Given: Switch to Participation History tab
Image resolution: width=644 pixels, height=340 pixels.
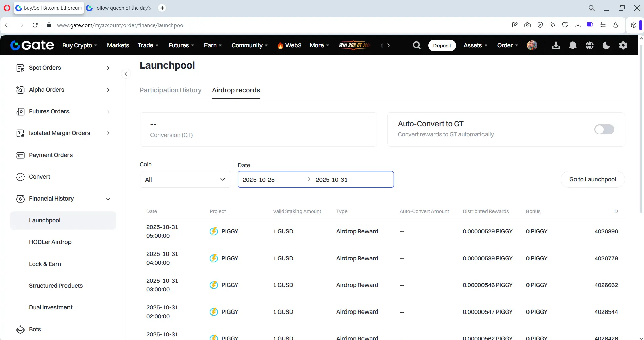Looking at the screenshot, I should pyautogui.click(x=171, y=90).
